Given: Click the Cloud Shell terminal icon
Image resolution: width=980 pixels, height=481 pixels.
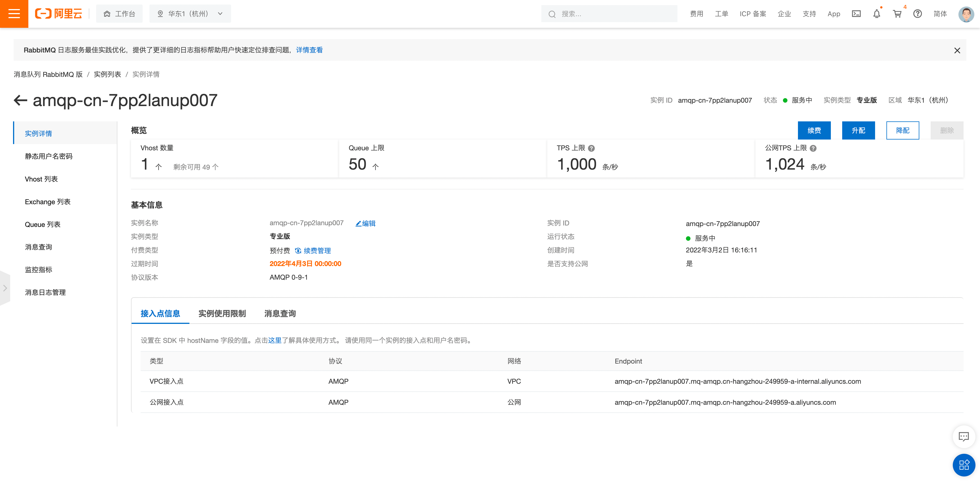Looking at the screenshot, I should pyautogui.click(x=856, y=14).
